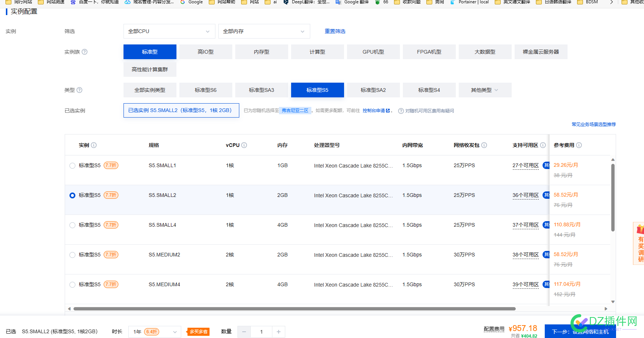644x338 pixels.
Task: Open 常见业务场景选型推荐 link
Action: point(594,125)
